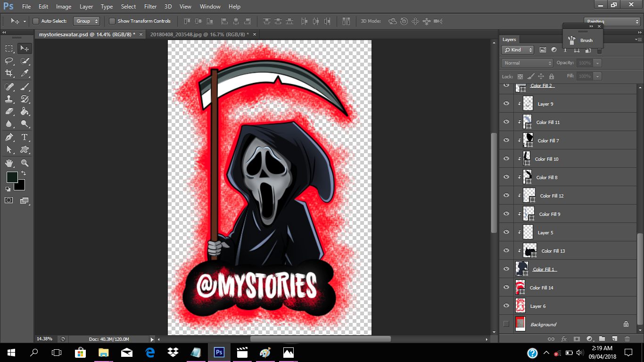The height and width of the screenshot is (362, 644).
Task: Select the History Brush tool
Action: pyautogui.click(x=25, y=99)
